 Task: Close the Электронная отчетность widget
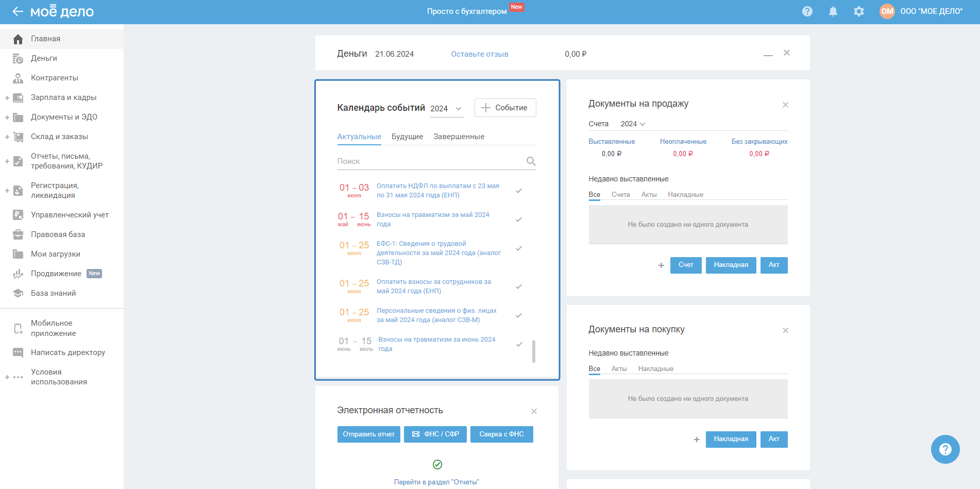[x=534, y=411]
